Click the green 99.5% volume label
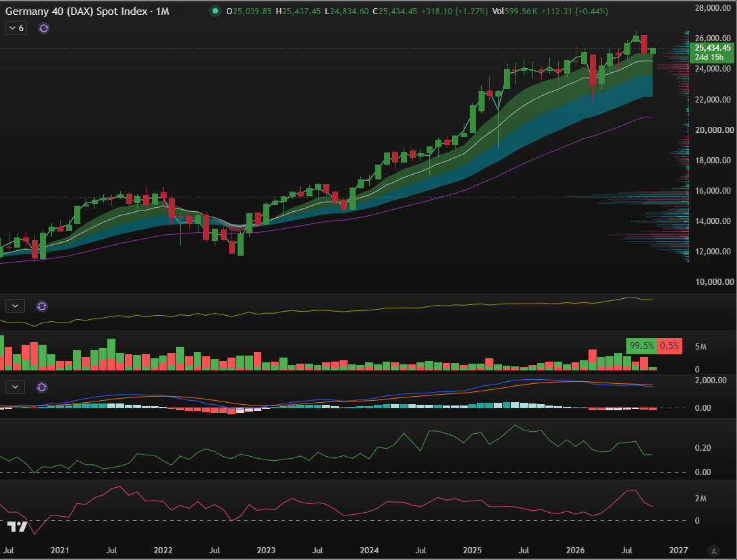This screenshot has width=737, height=560. 642,345
